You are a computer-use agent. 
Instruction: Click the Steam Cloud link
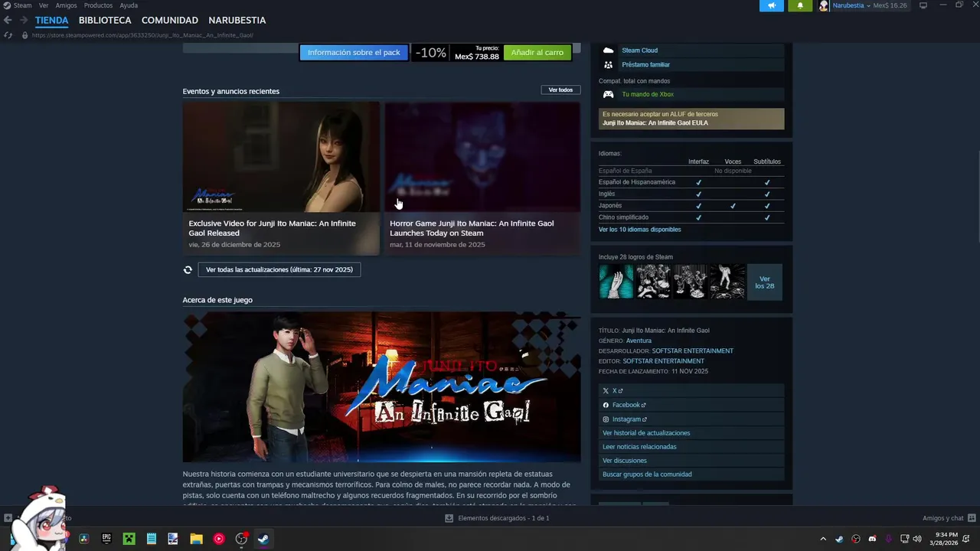[639, 51]
